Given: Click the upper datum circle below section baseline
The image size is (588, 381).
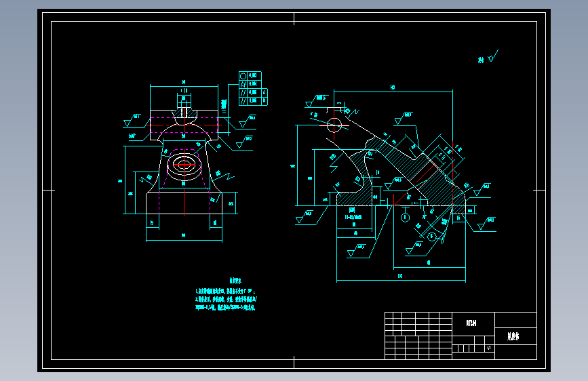Looking at the screenshot, I should [x=405, y=218].
